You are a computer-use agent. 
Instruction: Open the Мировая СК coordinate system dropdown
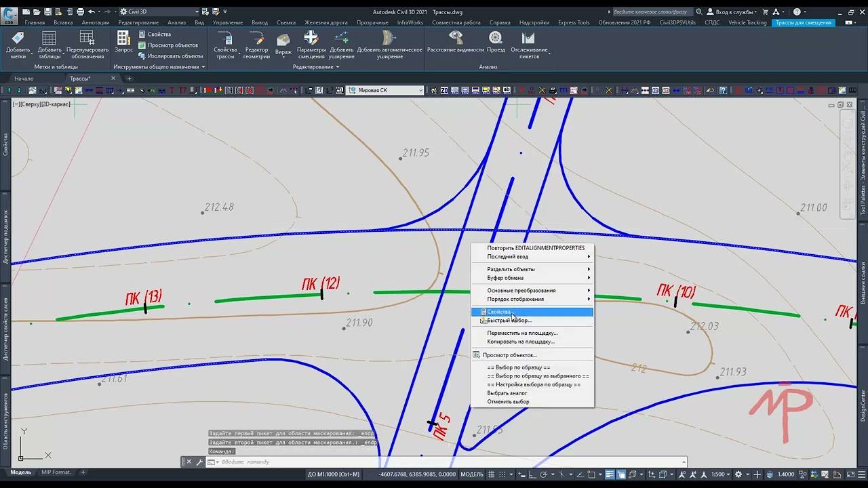pos(385,90)
